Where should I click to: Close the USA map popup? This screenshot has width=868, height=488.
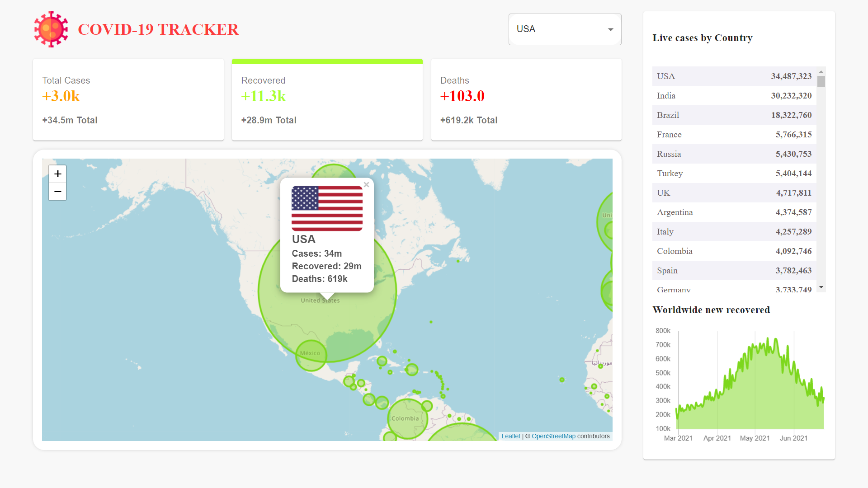(x=366, y=184)
